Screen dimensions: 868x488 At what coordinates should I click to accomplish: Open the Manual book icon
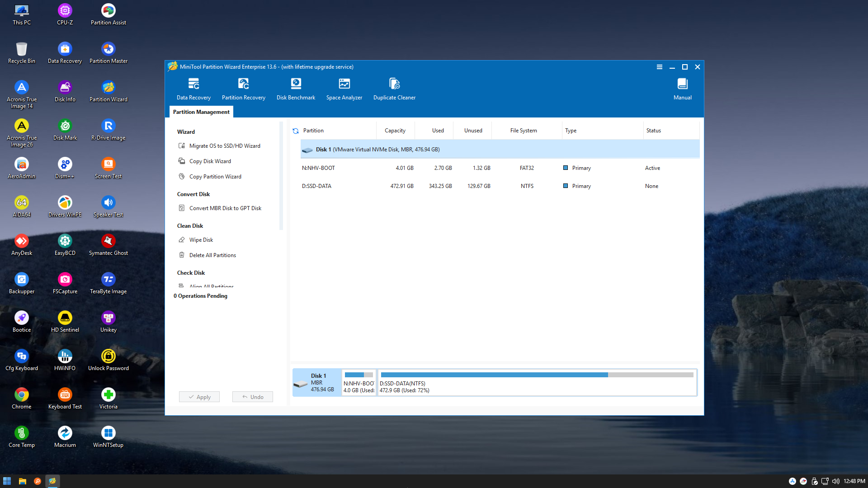pyautogui.click(x=682, y=89)
